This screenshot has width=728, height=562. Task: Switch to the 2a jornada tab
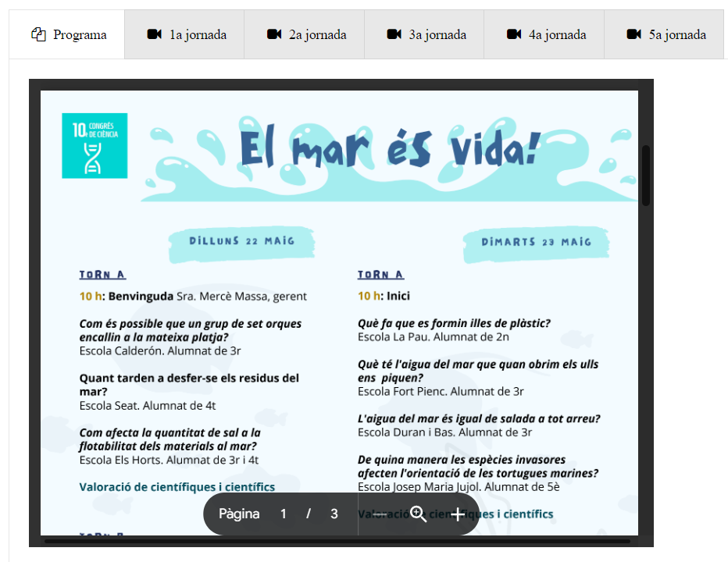point(305,34)
